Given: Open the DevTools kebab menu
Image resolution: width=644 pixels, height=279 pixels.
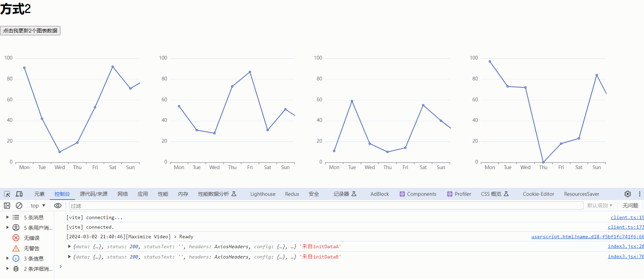Looking at the screenshot, I should [640, 194].
